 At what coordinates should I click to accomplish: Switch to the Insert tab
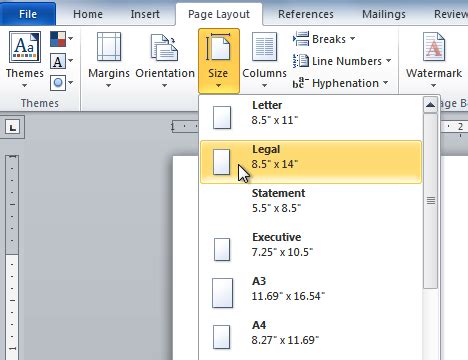click(145, 14)
